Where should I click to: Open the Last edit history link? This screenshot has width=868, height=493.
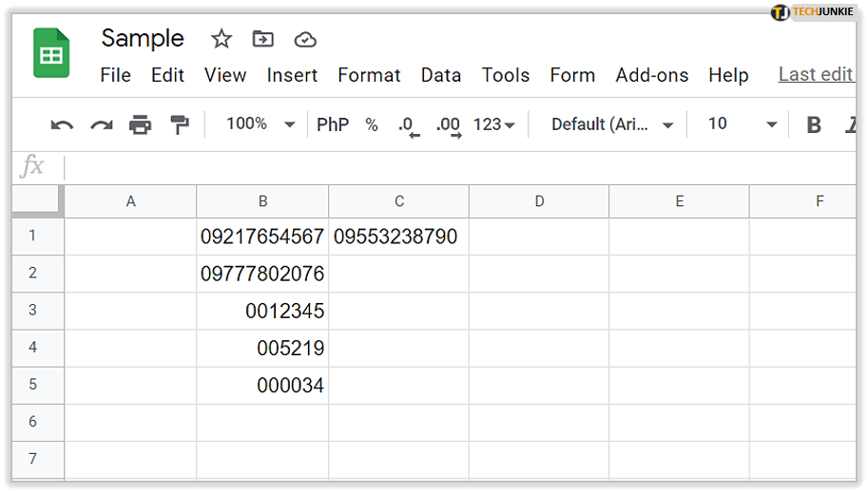pyautogui.click(x=815, y=74)
